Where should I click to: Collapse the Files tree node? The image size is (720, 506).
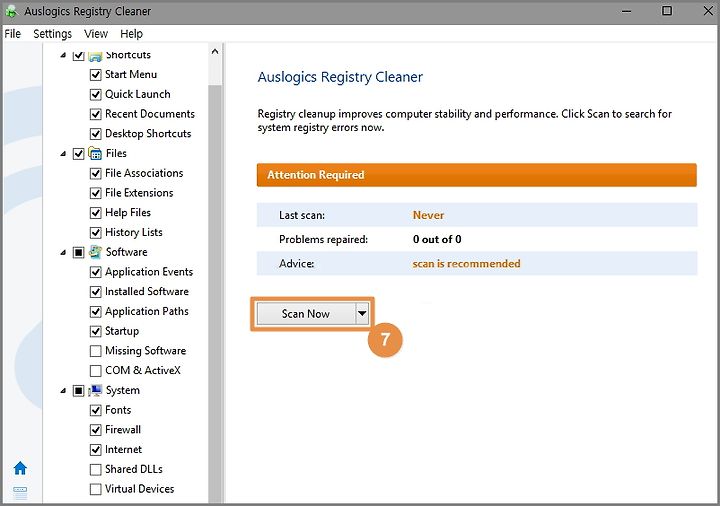point(63,154)
